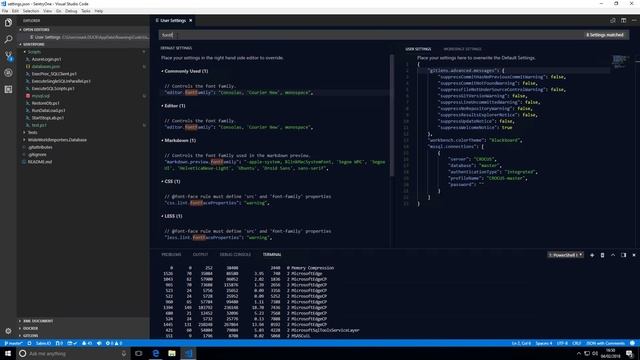Image resolution: width=640 pixels, height=360 pixels.
Task: Click the default settings vertical scrollbar
Action: pyautogui.click(x=392, y=115)
